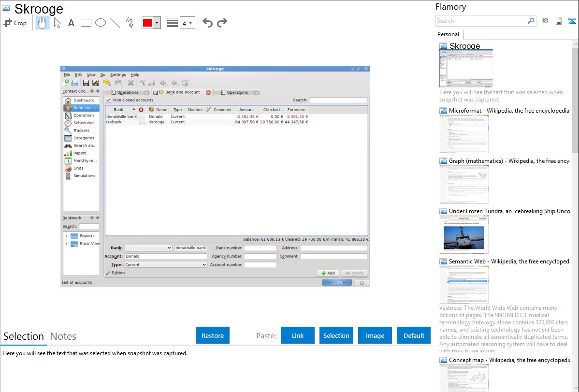Open Units in the Skrooge sidebar
This screenshot has height=392, width=579.
tap(81, 168)
